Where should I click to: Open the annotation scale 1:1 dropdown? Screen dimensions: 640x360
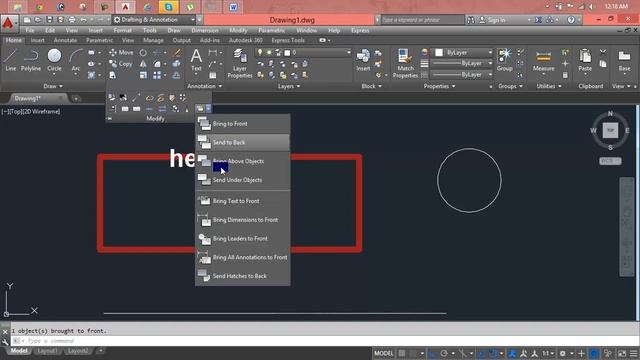(x=548, y=353)
